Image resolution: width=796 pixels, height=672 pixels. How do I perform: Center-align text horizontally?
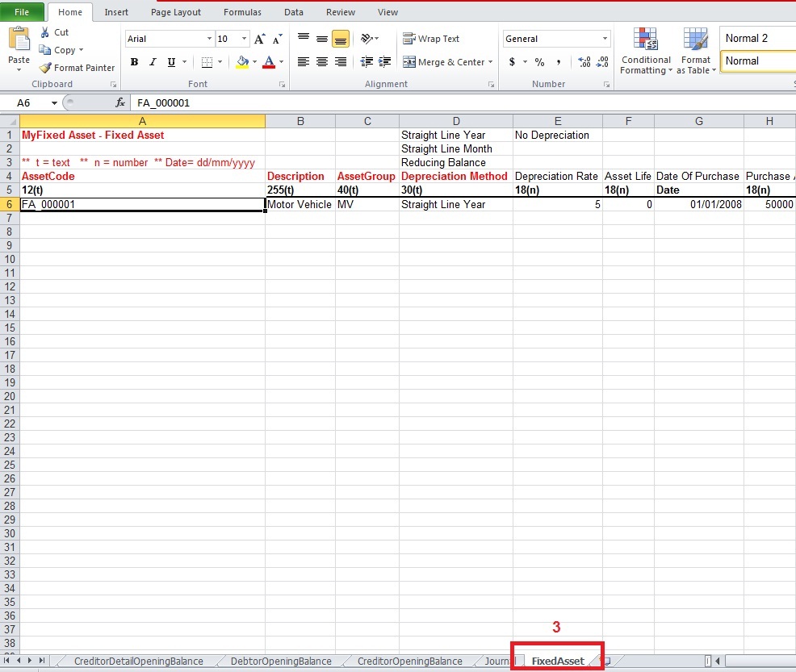[322, 62]
